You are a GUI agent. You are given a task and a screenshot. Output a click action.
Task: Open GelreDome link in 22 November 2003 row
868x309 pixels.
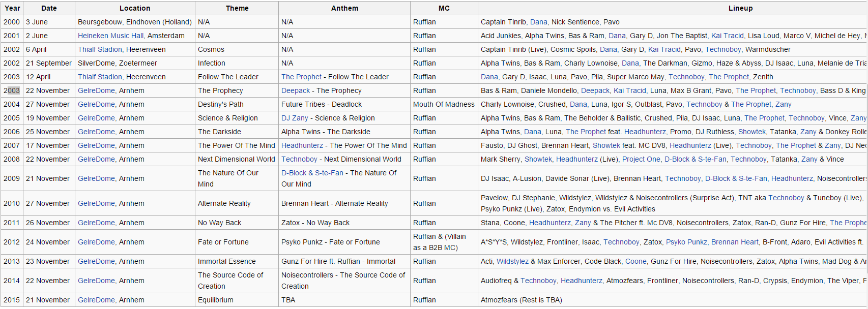coord(96,90)
